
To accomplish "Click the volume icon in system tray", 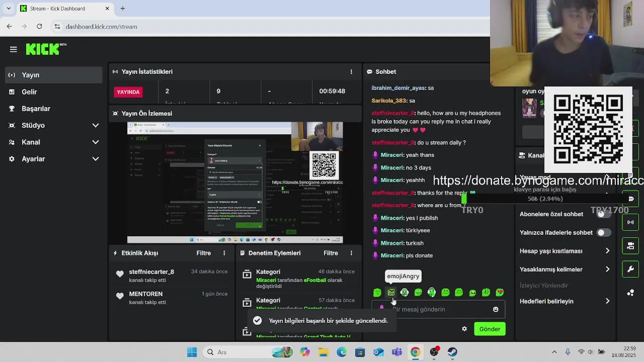I will (x=591, y=352).
